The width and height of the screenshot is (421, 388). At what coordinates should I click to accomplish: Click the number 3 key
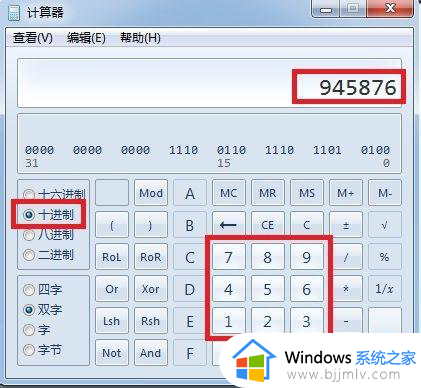coord(307,321)
